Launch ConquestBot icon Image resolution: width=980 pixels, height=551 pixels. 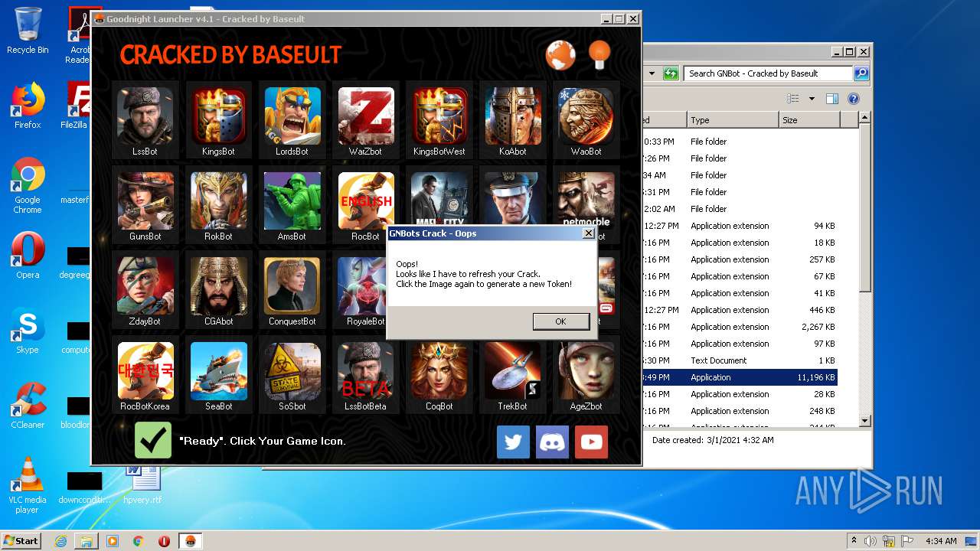pos(292,285)
